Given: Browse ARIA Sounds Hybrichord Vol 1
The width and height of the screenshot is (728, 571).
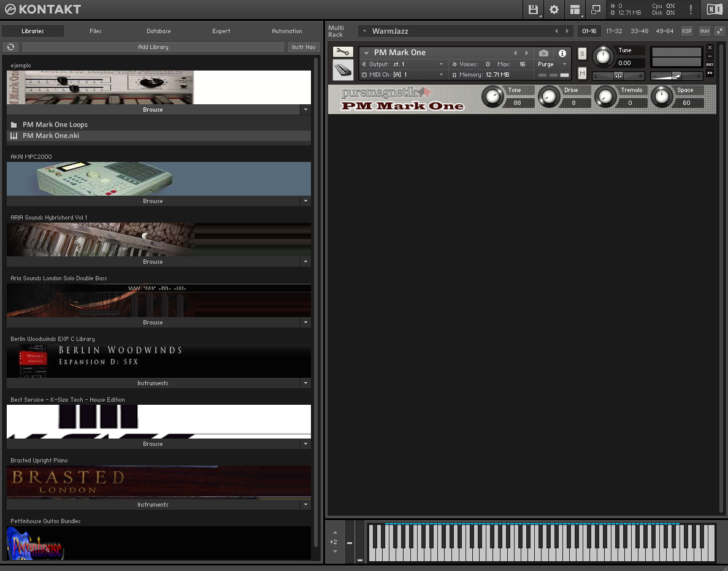Looking at the screenshot, I should pos(153,262).
